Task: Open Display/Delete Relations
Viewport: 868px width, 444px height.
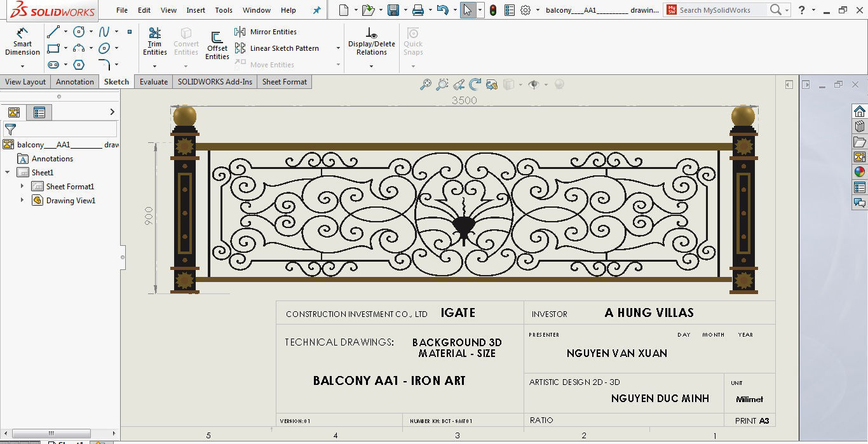Action: coord(372,41)
